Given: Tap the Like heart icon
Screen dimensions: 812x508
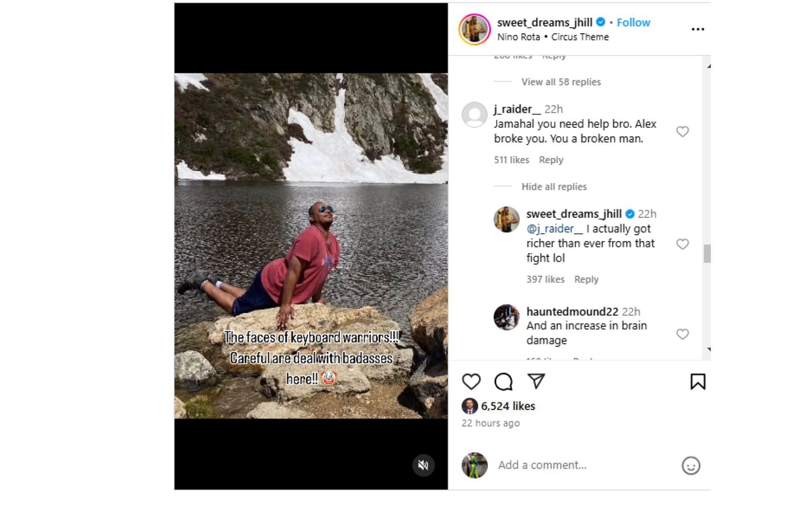Looking at the screenshot, I should point(471,381).
